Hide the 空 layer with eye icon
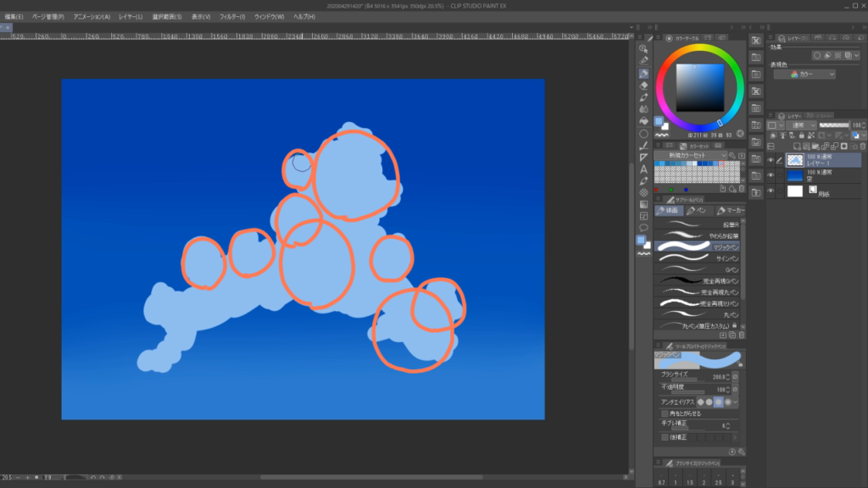The width and height of the screenshot is (868, 488). (x=770, y=175)
